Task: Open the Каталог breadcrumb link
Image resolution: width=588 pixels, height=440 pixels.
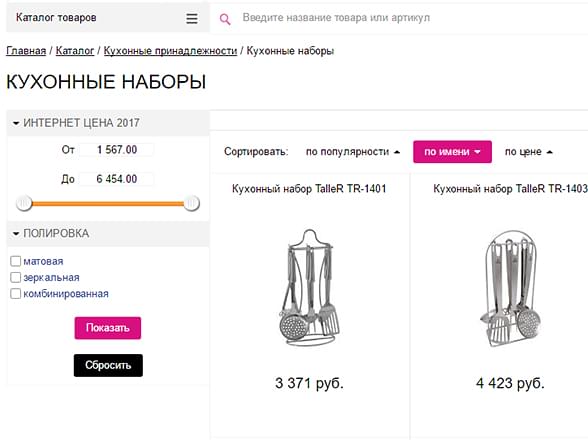Action: tap(75, 51)
